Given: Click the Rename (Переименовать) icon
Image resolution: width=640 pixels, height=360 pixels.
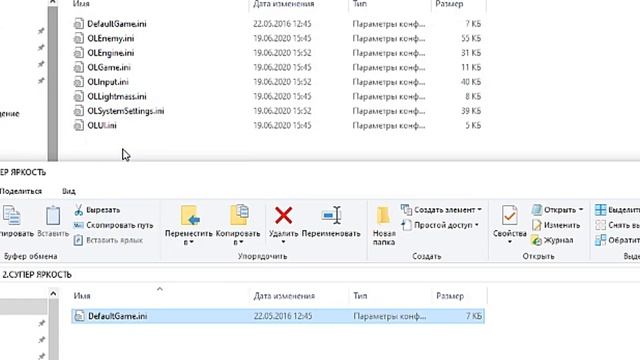Looking at the screenshot, I should pyautogui.click(x=331, y=215).
